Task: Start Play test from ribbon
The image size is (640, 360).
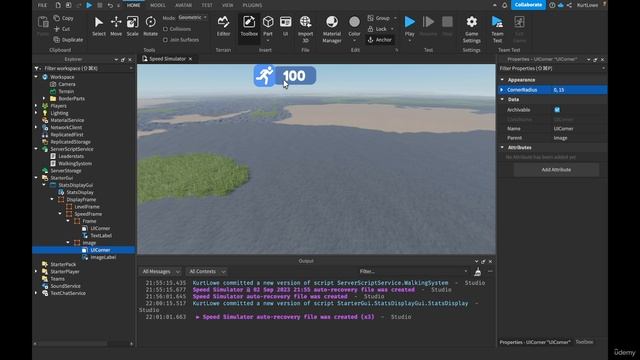Action: pyautogui.click(x=409, y=27)
